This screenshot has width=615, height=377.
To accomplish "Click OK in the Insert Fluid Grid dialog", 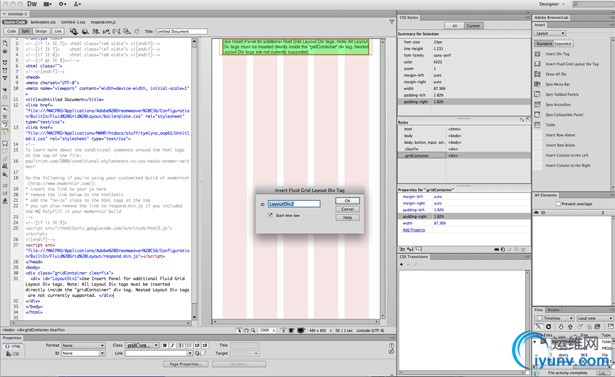I will click(x=348, y=200).
